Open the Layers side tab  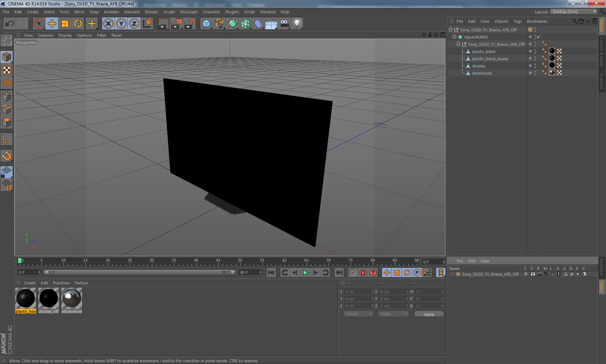(x=602, y=287)
